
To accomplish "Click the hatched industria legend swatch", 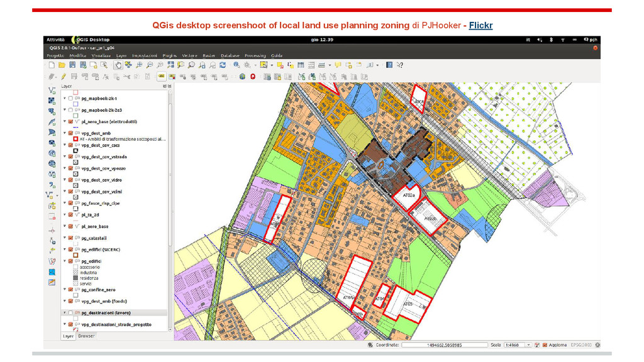I will pyautogui.click(x=75, y=273).
